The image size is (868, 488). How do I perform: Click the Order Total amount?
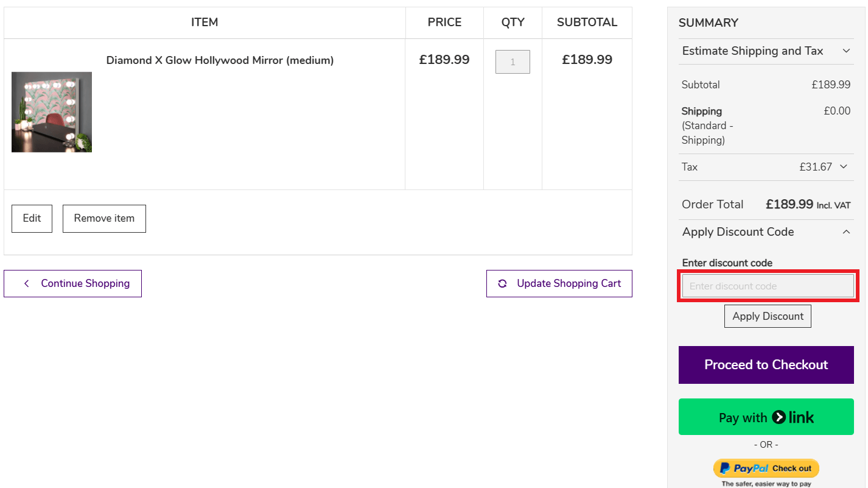tap(789, 204)
